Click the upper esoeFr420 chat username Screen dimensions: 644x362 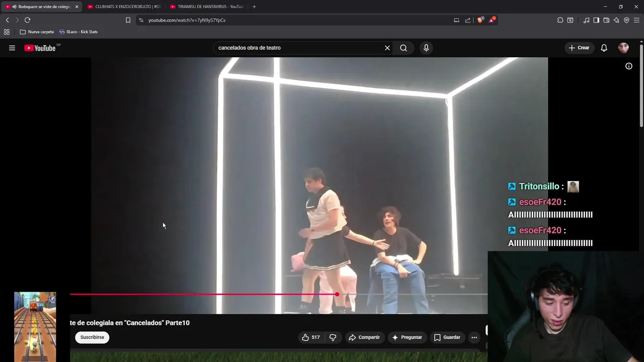coord(540,202)
